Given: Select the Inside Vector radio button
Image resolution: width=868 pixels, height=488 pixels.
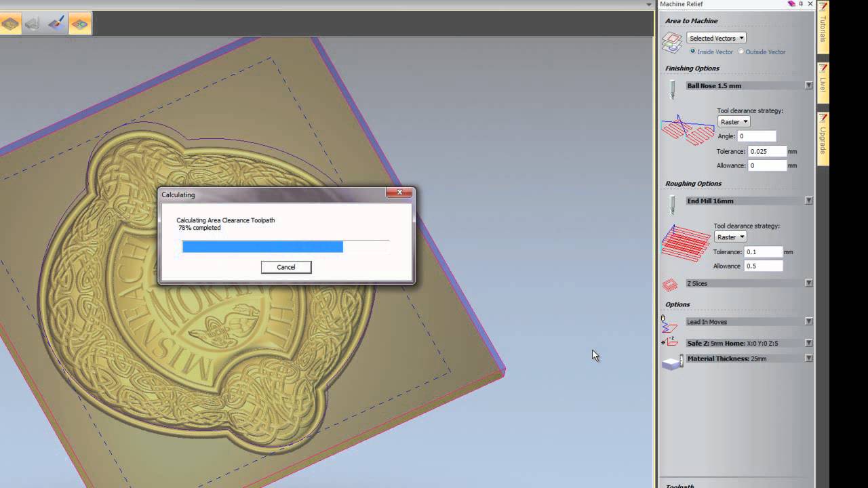Looking at the screenshot, I should click(692, 52).
